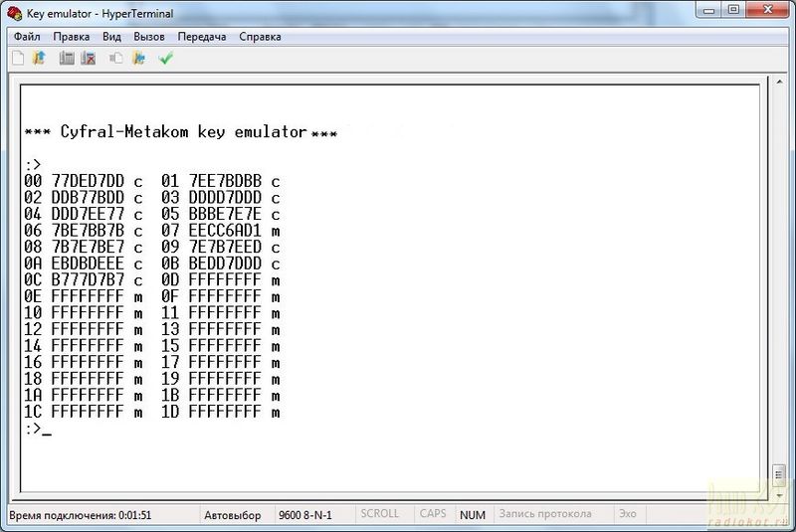Click the vertical scrollbar thumb

[779, 474]
